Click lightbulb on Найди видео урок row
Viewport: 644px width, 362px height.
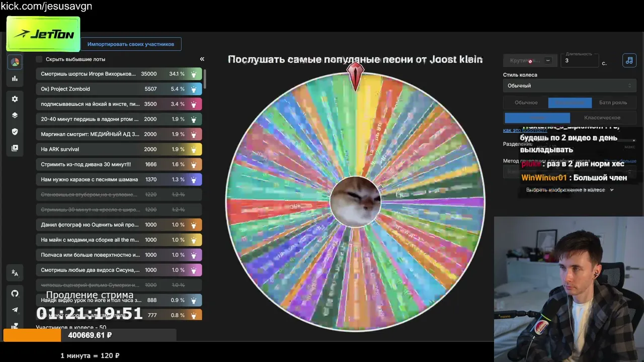point(194,300)
